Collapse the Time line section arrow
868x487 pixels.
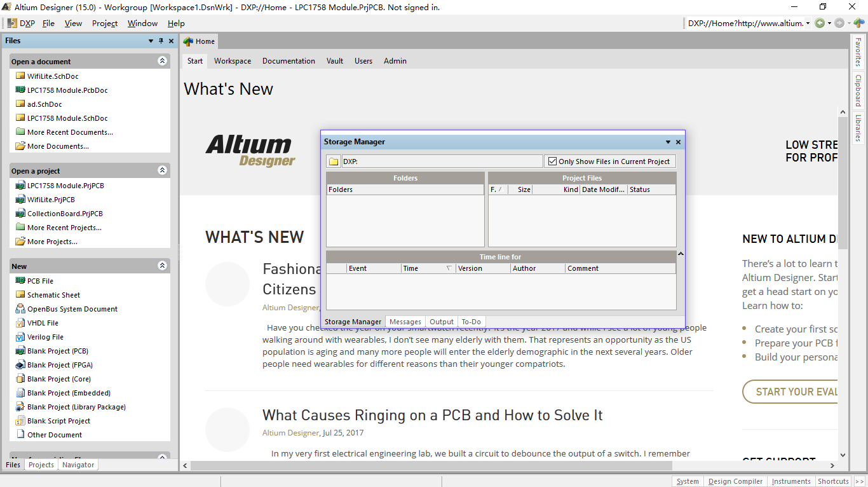(681, 254)
